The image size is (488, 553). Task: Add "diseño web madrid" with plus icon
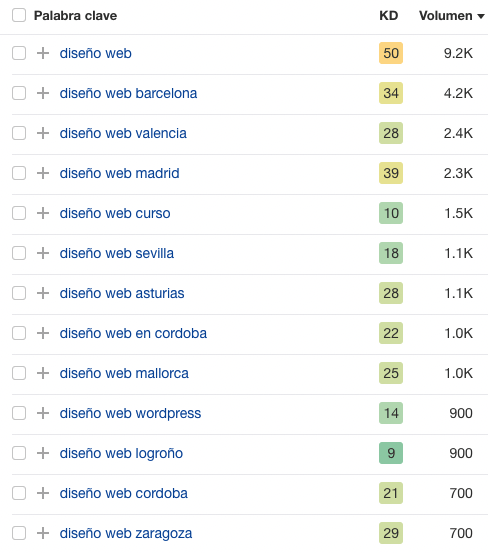43,173
